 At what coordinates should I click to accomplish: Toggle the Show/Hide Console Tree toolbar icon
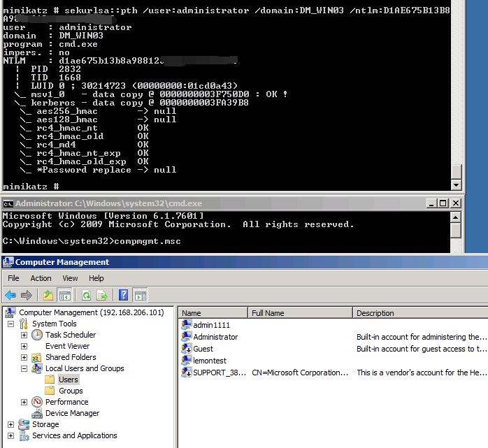[x=65, y=295]
